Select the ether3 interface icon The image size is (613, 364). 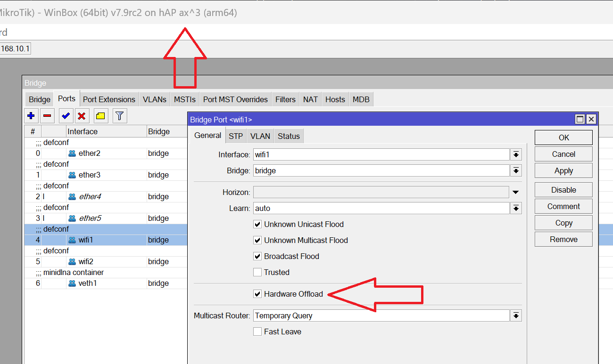point(72,175)
